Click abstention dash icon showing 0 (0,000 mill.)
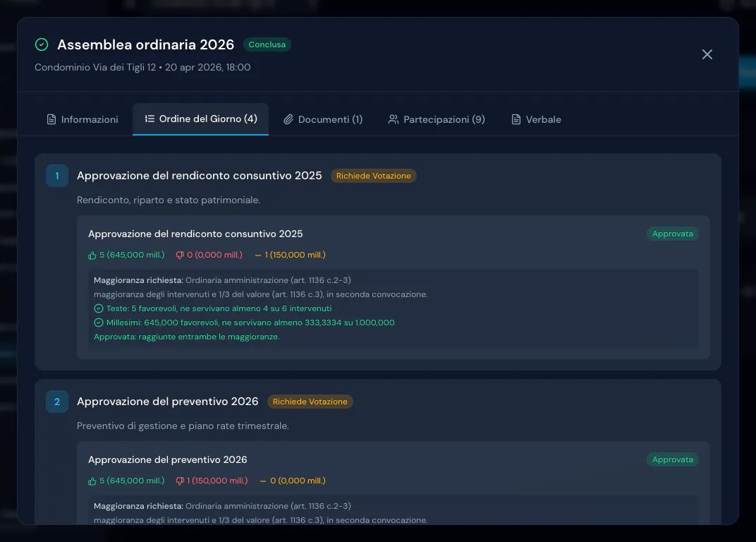This screenshot has width=756, height=542. [x=263, y=481]
